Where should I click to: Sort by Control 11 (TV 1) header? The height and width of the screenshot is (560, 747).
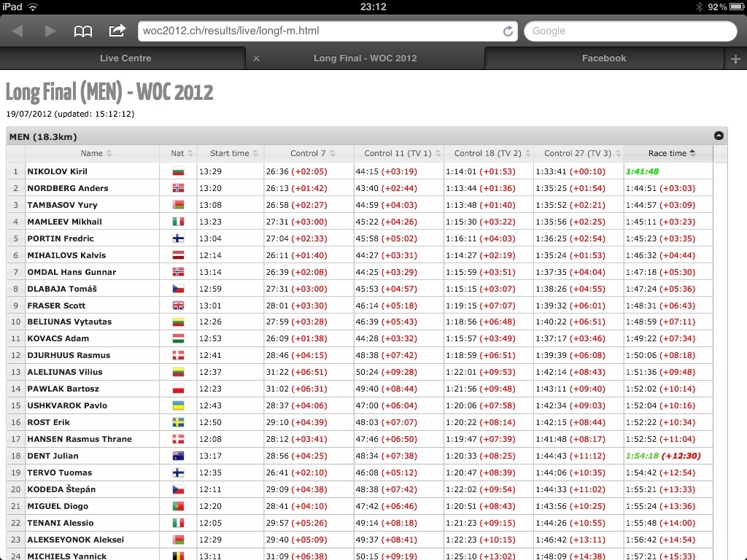(x=398, y=153)
